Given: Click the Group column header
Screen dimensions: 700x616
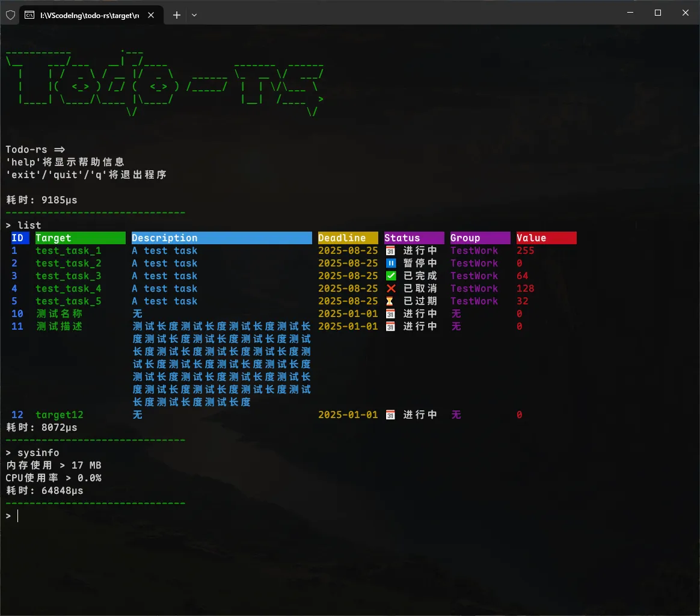Looking at the screenshot, I should pyautogui.click(x=480, y=238).
